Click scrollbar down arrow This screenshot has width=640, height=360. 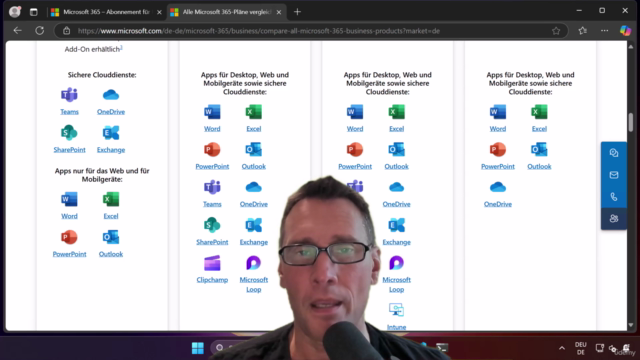[631, 325]
